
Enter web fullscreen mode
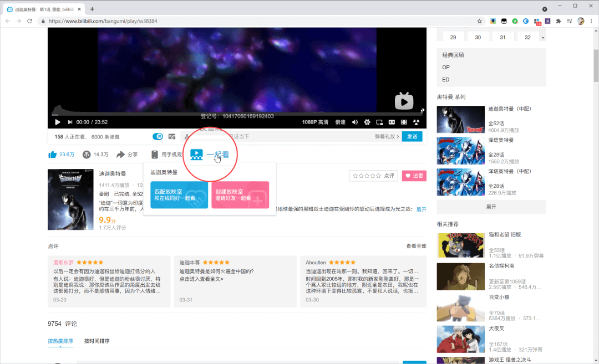coord(404,122)
